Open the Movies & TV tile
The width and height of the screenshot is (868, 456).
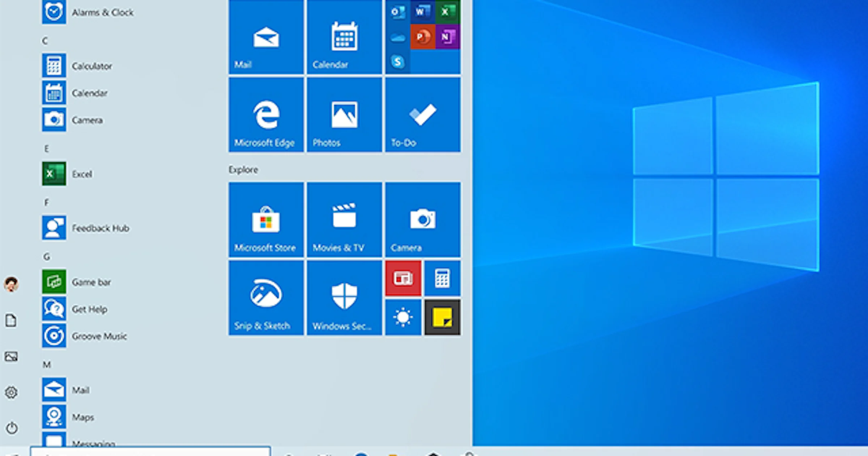[344, 220]
